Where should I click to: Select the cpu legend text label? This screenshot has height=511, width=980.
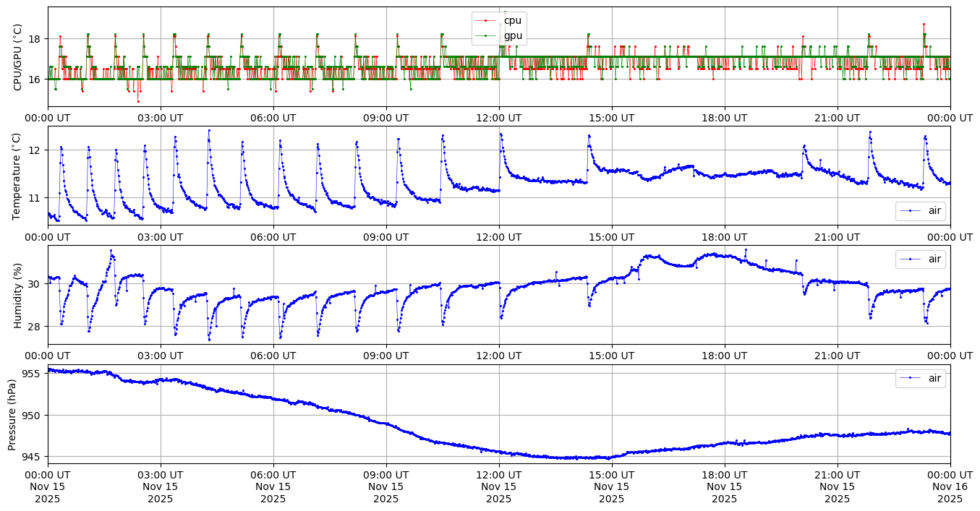pyautogui.click(x=512, y=21)
